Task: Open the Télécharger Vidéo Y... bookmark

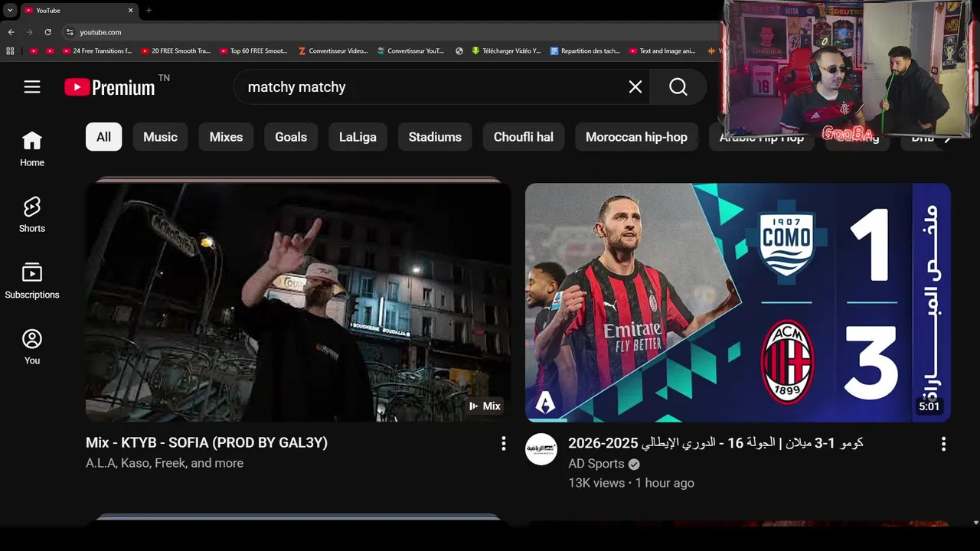Action: tap(506, 51)
